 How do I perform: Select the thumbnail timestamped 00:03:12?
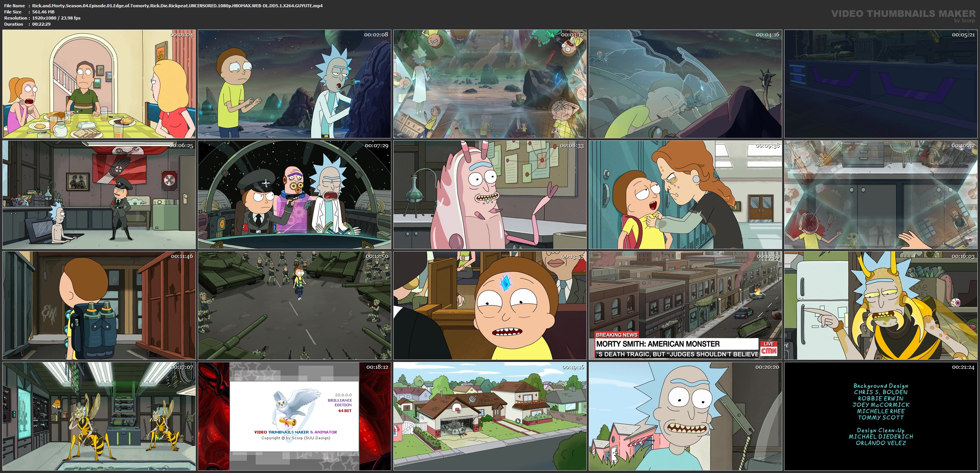coord(490,84)
